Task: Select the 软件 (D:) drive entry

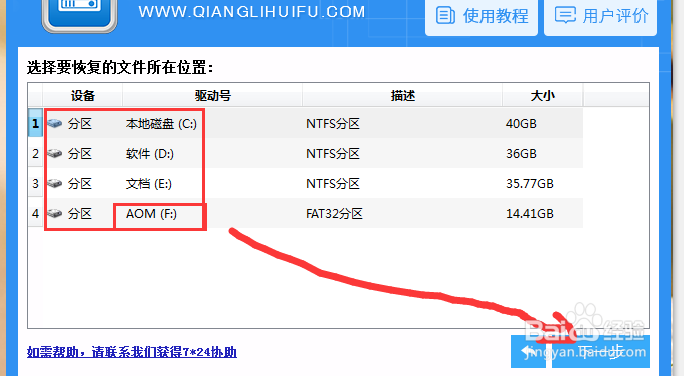Action: pos(150,154)
